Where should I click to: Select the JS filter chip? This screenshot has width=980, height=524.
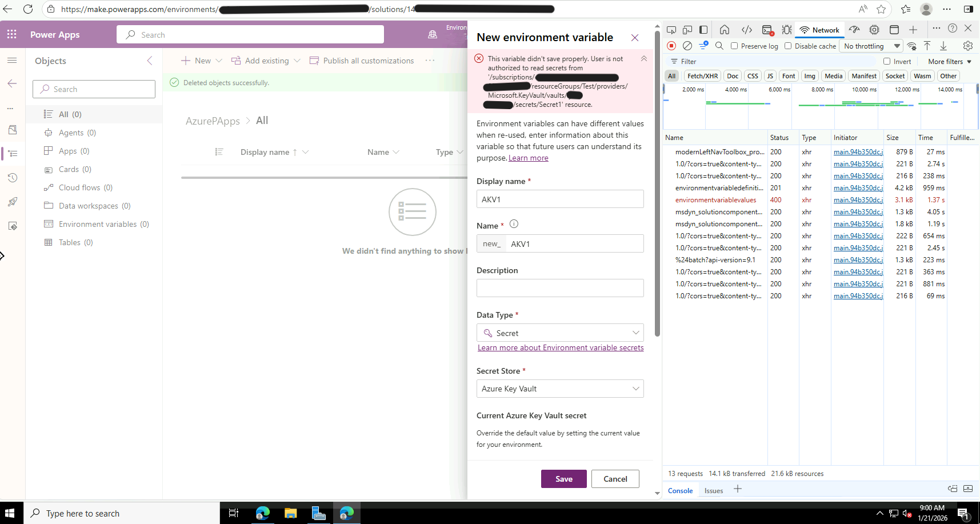(x=770, y=76)
